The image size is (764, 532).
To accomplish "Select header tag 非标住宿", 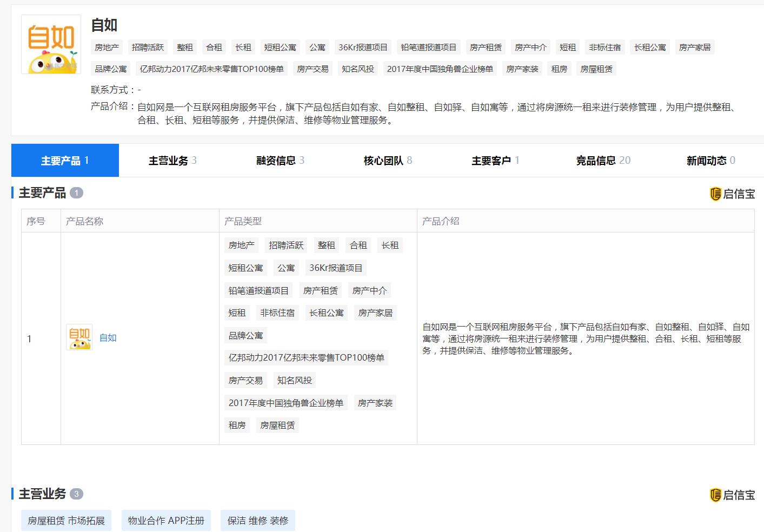I will tap(605, 48).
